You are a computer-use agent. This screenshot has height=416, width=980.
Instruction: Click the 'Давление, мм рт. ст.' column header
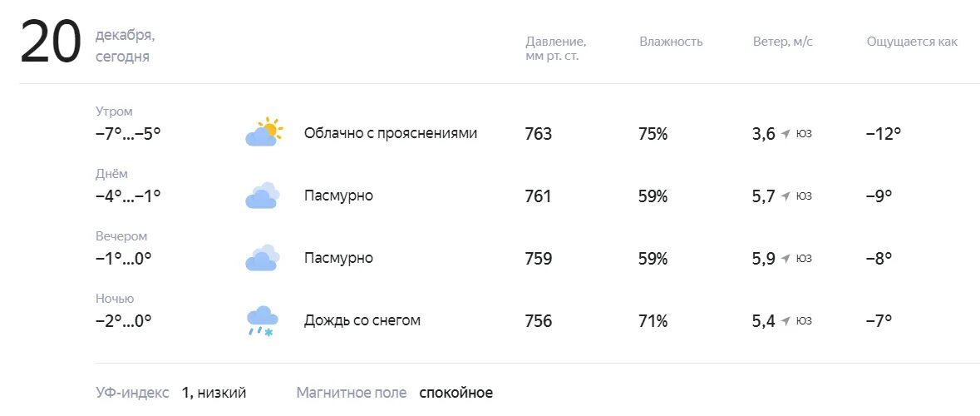[x=555, y=49]
